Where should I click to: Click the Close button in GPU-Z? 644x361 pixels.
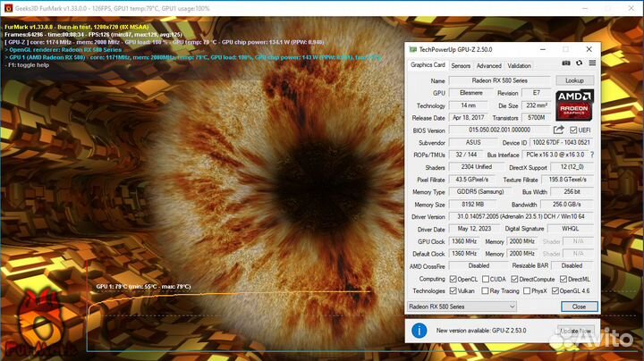click(x=579, y=306)
